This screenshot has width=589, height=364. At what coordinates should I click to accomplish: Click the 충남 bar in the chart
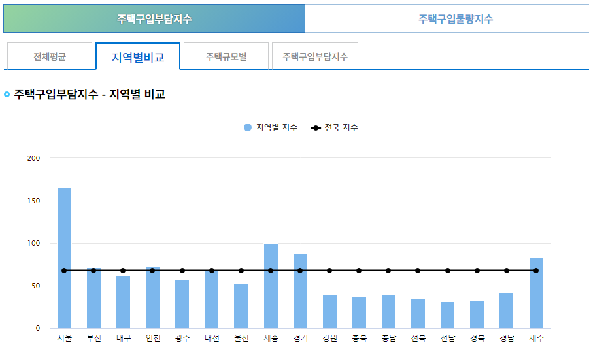pyautogui.click(x=388, y=312)
